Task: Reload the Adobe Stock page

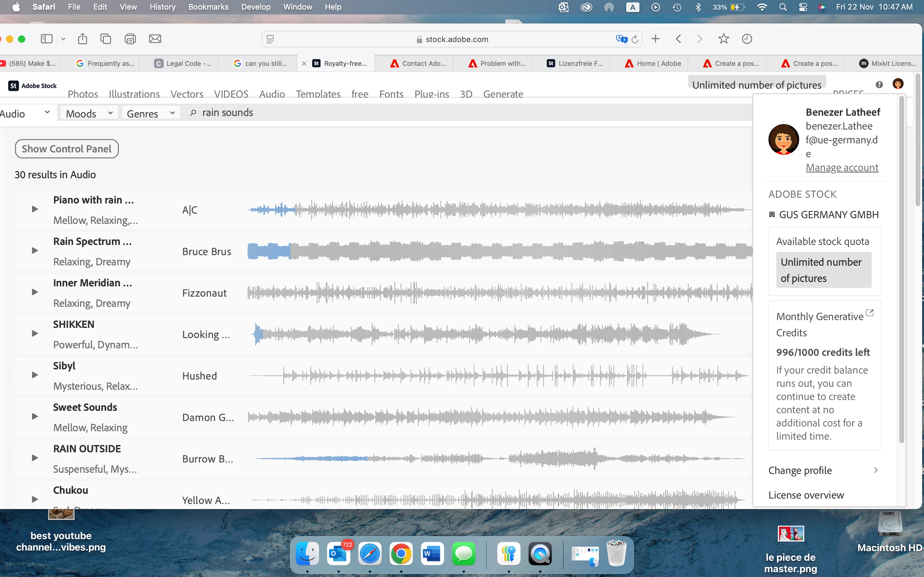Action: 635,39
